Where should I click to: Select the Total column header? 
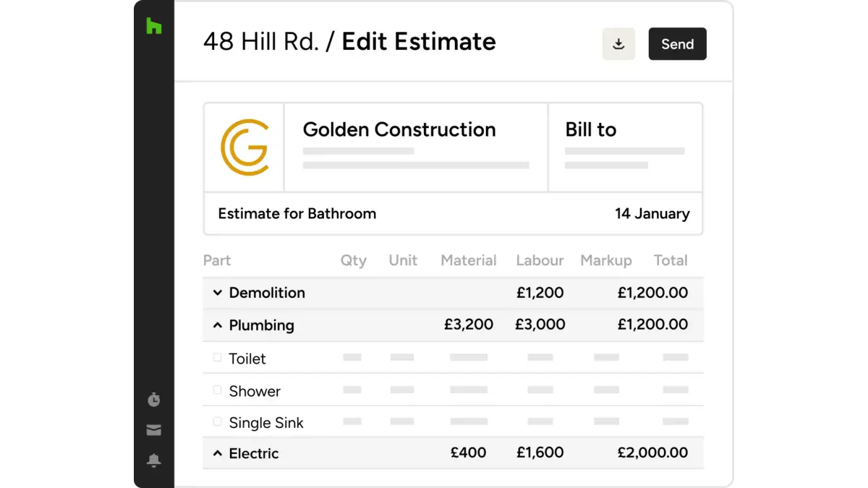click(671, 260)
